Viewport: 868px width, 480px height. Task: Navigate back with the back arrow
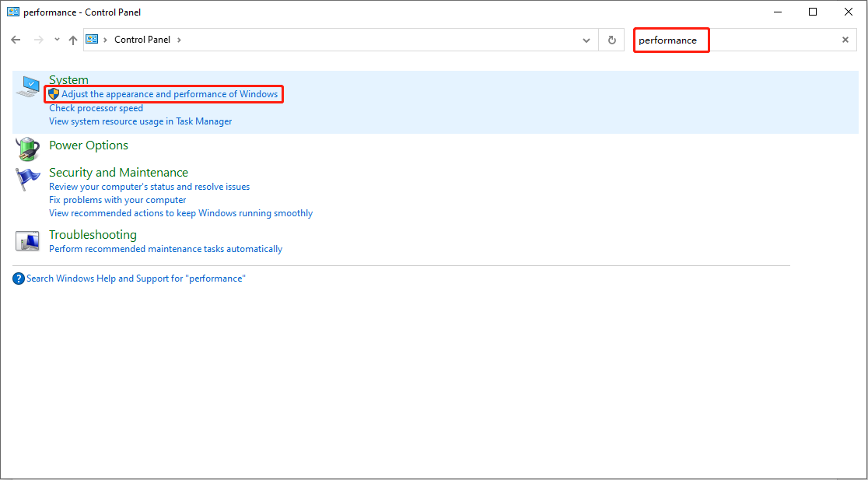point(16,39)
